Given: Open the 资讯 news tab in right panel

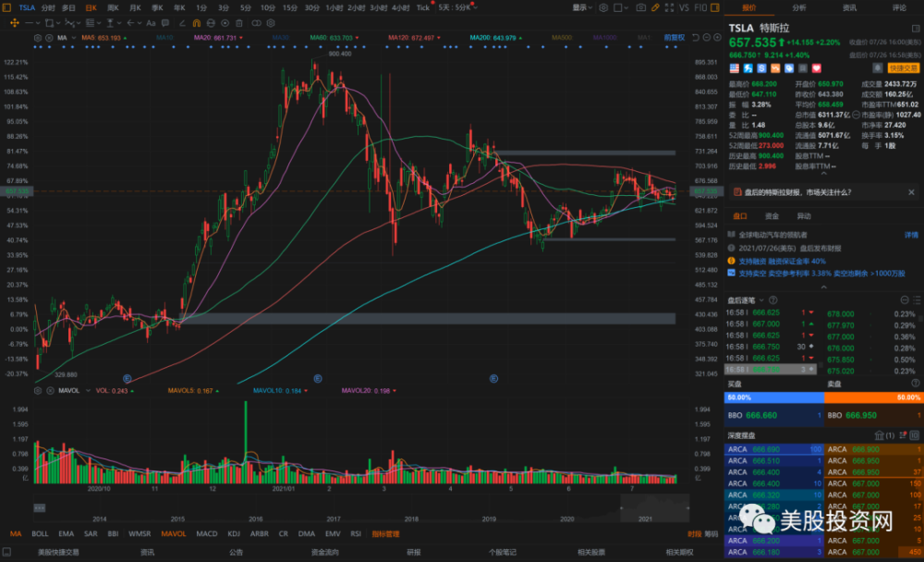Looking at the screenshot, I should click(849, 7).
